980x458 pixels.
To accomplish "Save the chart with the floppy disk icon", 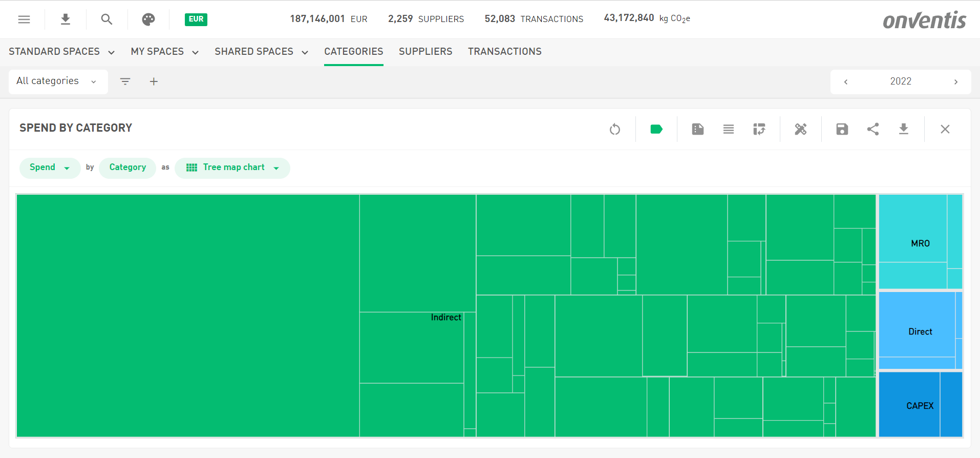I will click(842, 129).
